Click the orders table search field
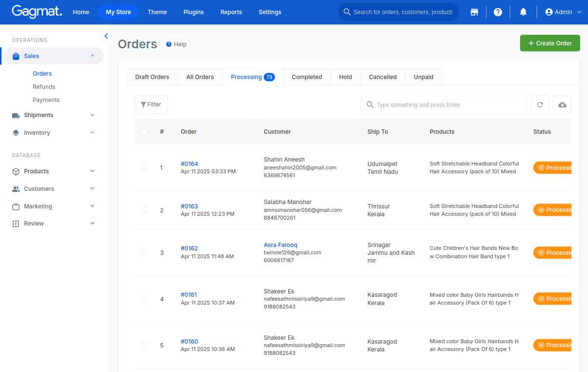This screenshot has width=588, height=372. point(444,105)
